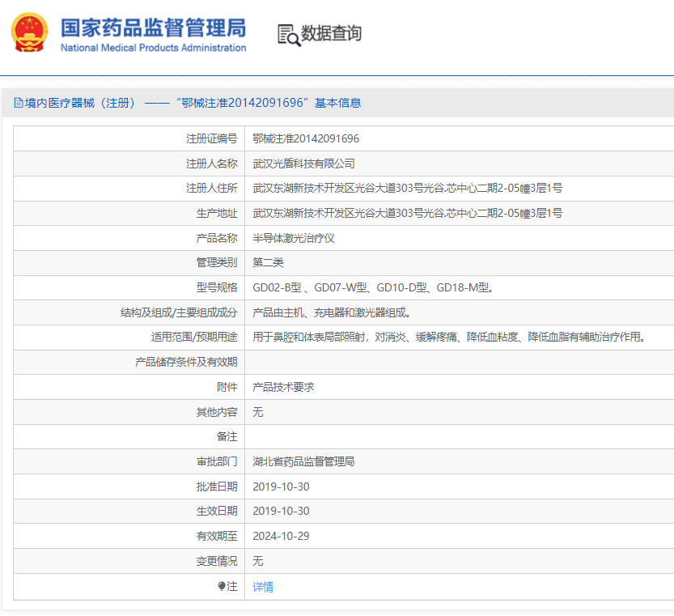
Task: Click the 生产地址 address value
Action: (408, 213)
